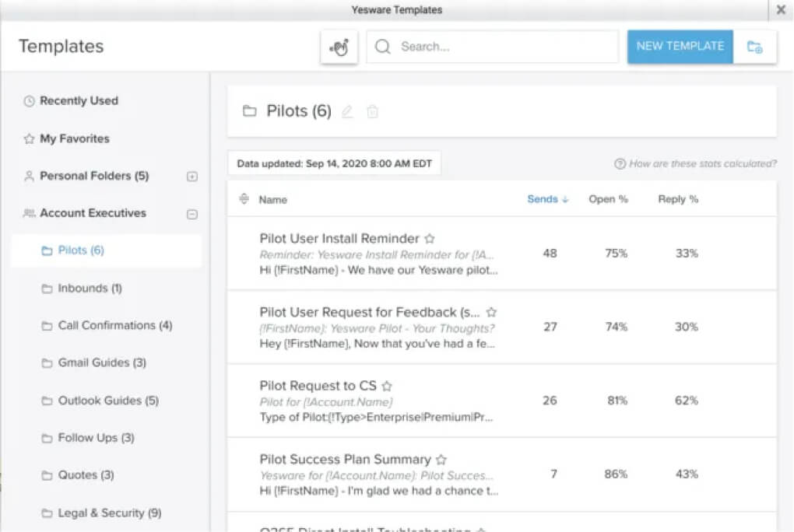
Task: Sort by the Sends column
Action: (x=547, y=199)
